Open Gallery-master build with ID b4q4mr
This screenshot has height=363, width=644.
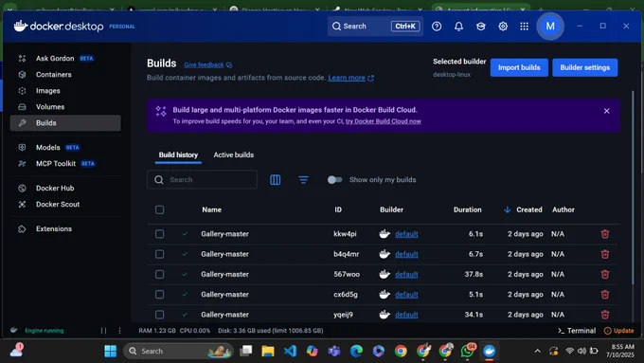[x=224, y=254]
